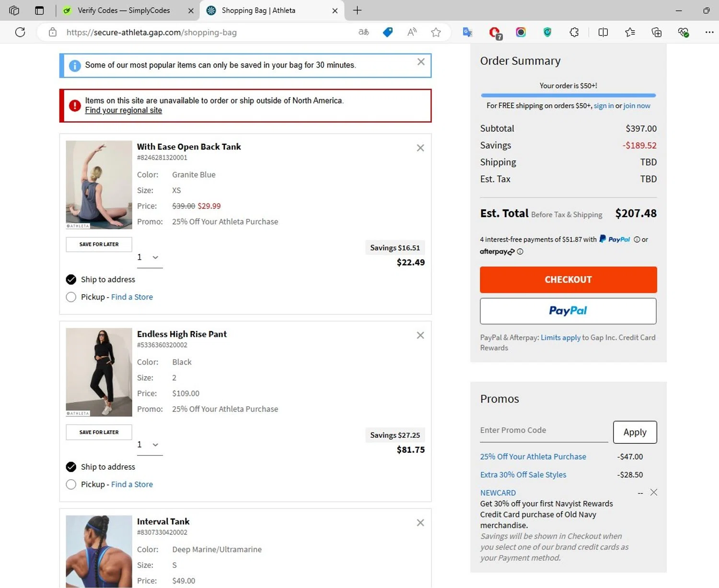The image size is (719, 588).
Task: Open Extra 30% Off Sale Styles promo details
Action: (523, 475)
